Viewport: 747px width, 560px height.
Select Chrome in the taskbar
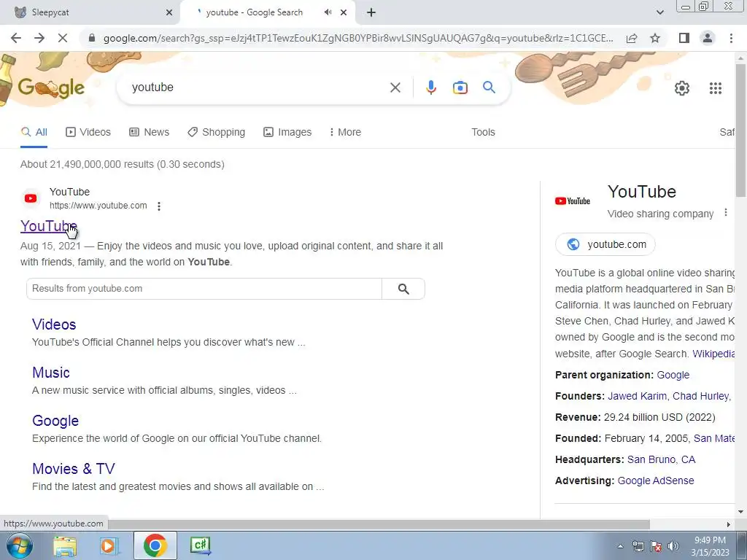[155, 545]
